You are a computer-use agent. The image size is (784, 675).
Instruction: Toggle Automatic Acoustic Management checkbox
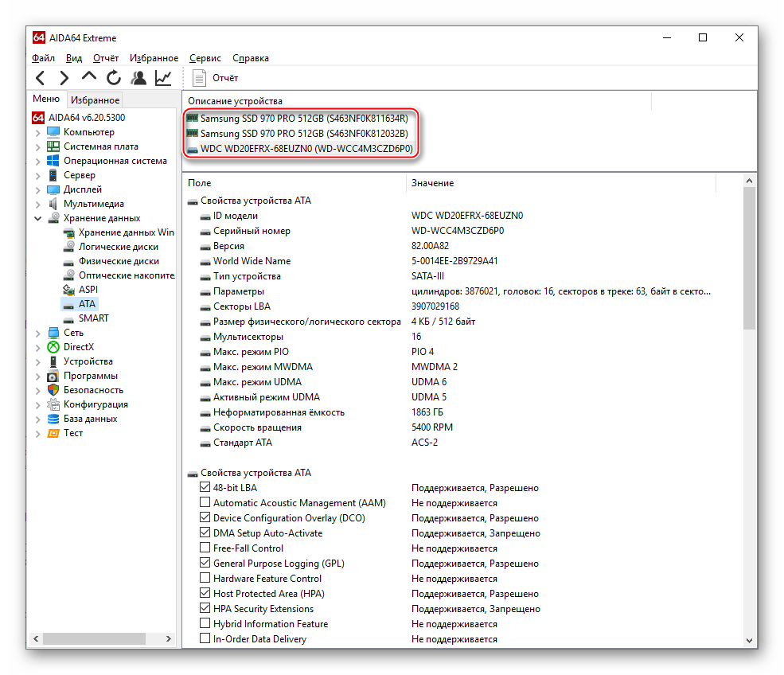point(205,503)
